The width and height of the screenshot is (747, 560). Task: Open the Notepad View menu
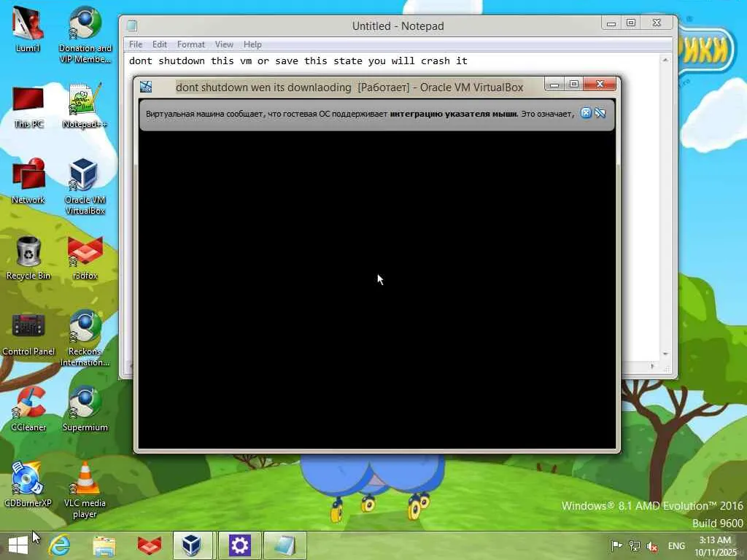click(224, 44)
